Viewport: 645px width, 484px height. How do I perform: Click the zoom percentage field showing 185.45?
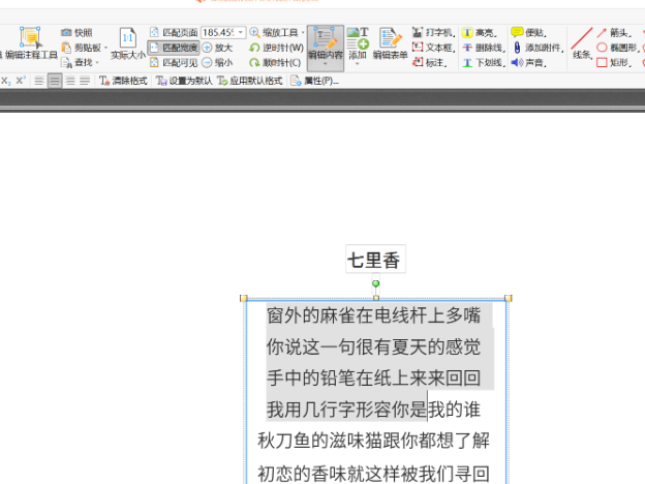tap(218, 32)
